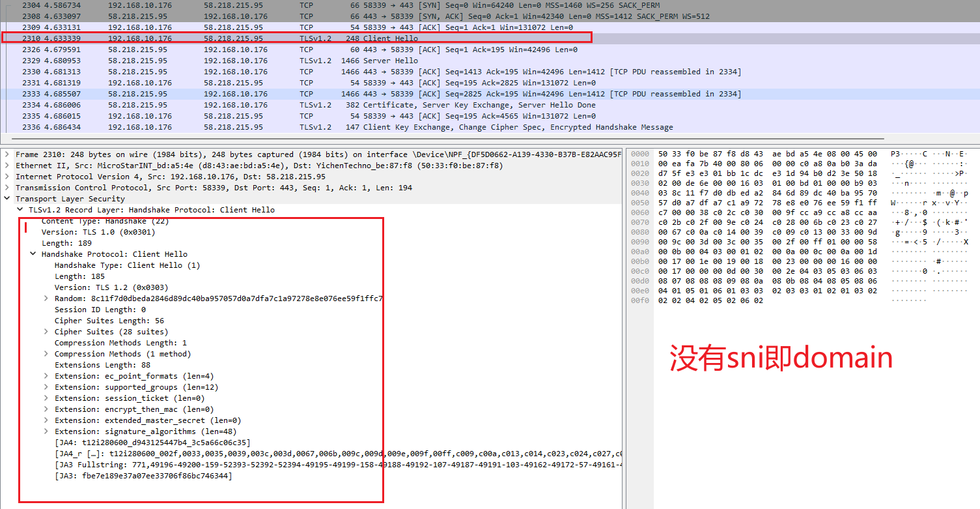Collapse the TLSv1.2 Record Layer node
Screen dimensions: 980x509
click(x=20, y=210)
